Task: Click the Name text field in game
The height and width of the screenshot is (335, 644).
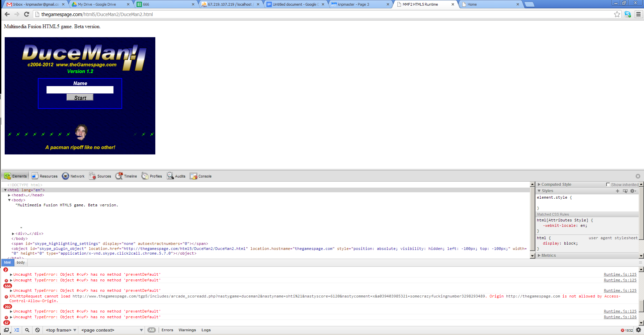Action: (80, 90)
